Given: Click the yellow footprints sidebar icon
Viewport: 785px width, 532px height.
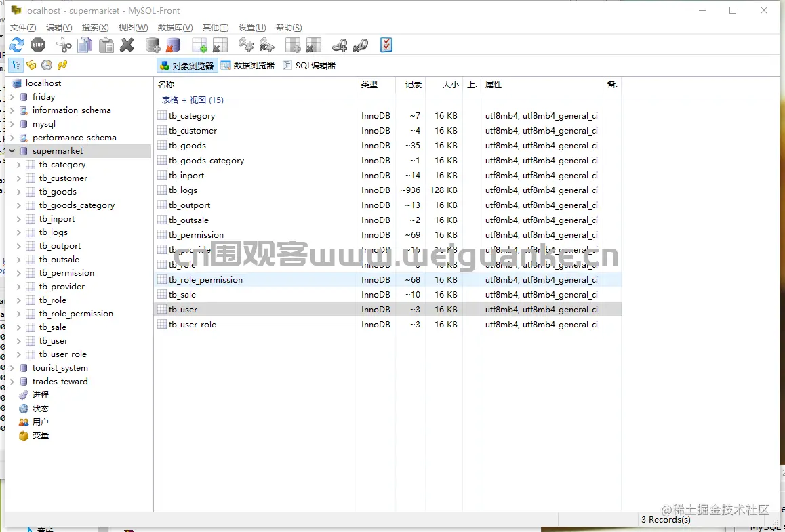Looking at the screenshot, I should (62, 65).
